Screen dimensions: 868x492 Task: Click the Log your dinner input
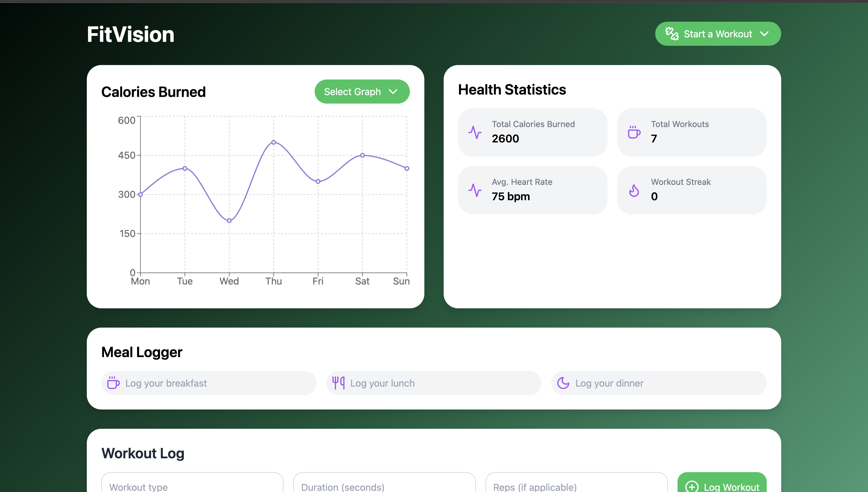[663, 383]
